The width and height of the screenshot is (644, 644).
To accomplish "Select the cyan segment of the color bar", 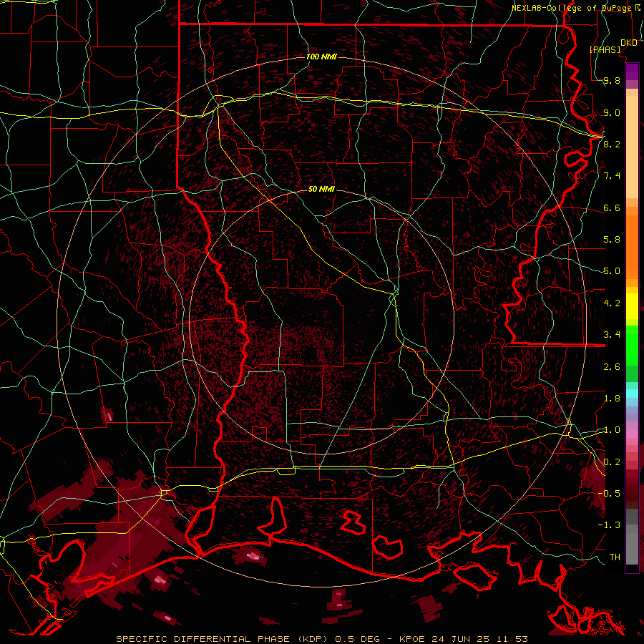I will [632, 394].
